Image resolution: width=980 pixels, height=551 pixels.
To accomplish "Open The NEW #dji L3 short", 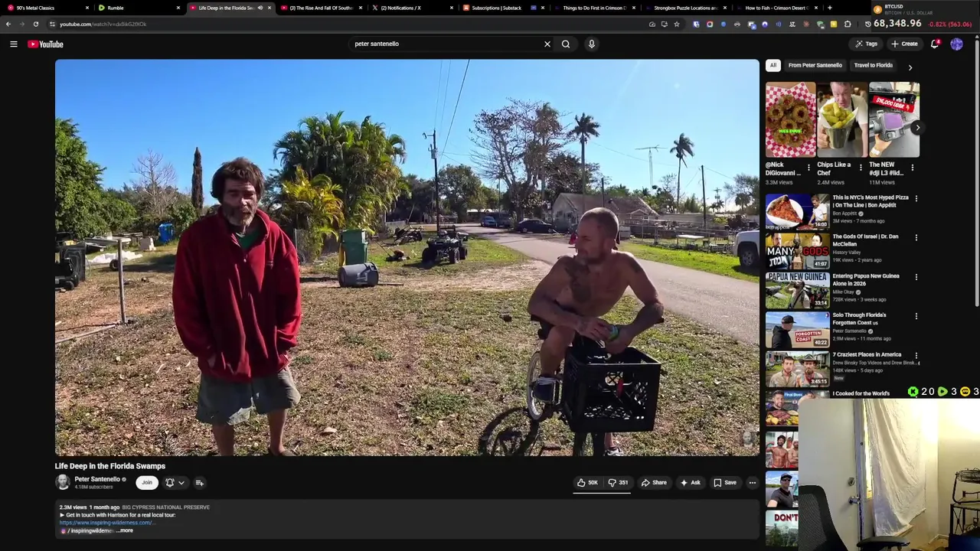I will [894, 119].
